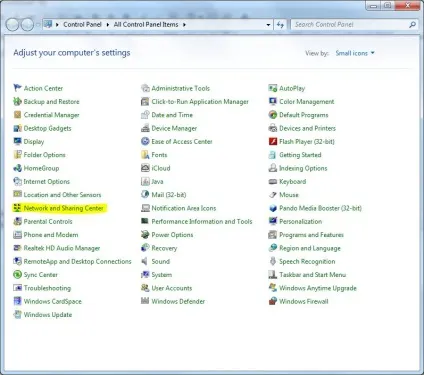This screenshot has width=424, height=375.
Task: Open the Parental Controls link
Action: tap(48, 221)
